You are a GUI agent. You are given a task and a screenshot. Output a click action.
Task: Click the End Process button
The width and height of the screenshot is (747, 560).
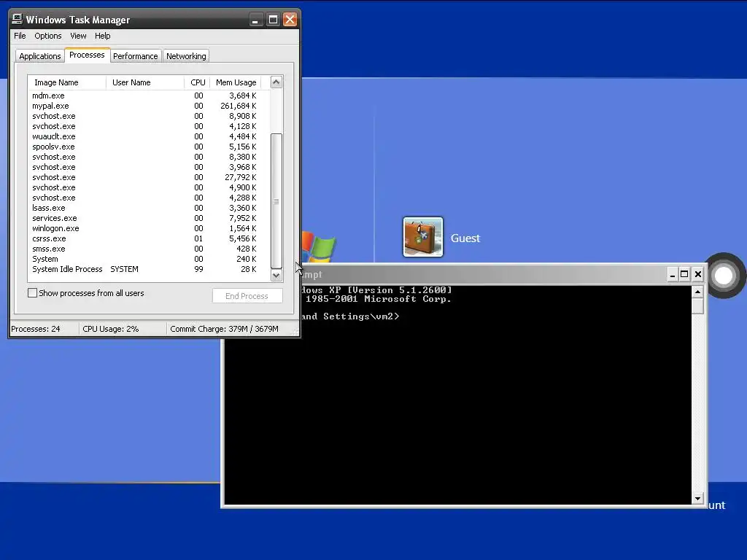(247, 296)
